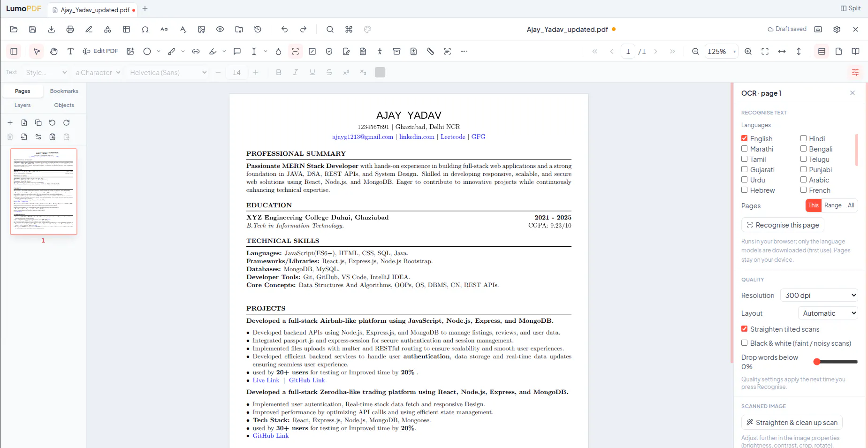Click the save file icon
The width and height of the screenshot is (868, 448).
tap(32, 29)
